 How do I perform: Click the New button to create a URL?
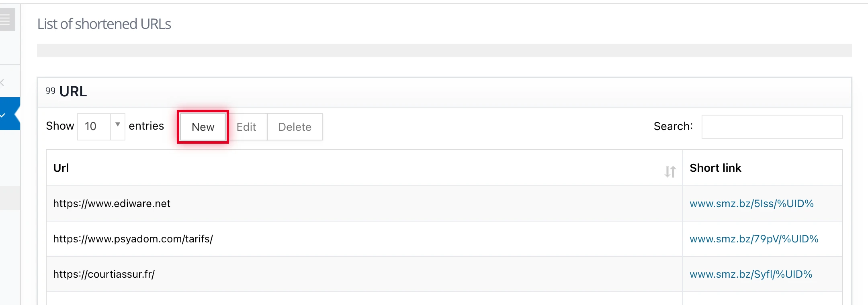click(203, 127)
